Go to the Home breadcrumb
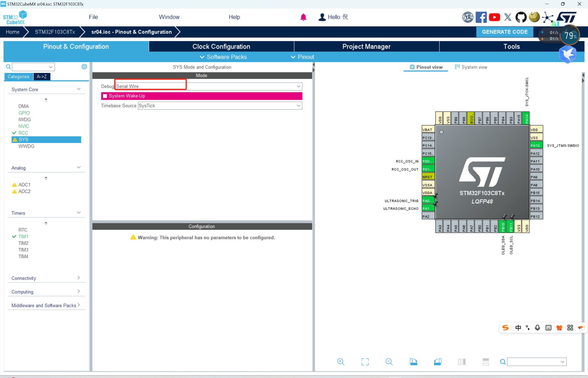The width and height of the screenshot is (588, 378). 13,32
